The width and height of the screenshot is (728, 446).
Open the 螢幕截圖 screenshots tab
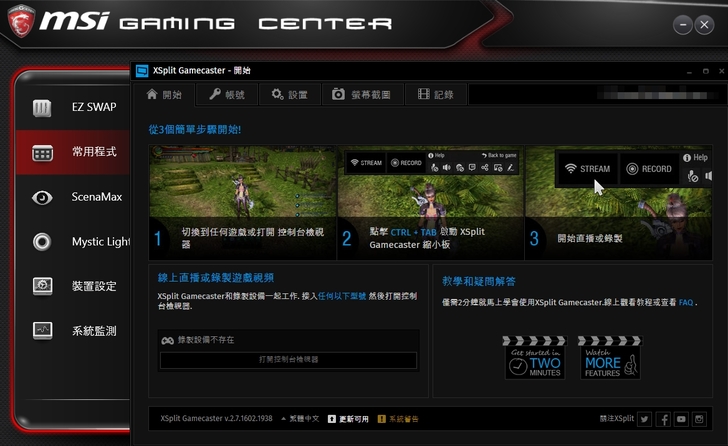(x=362, y=95)
